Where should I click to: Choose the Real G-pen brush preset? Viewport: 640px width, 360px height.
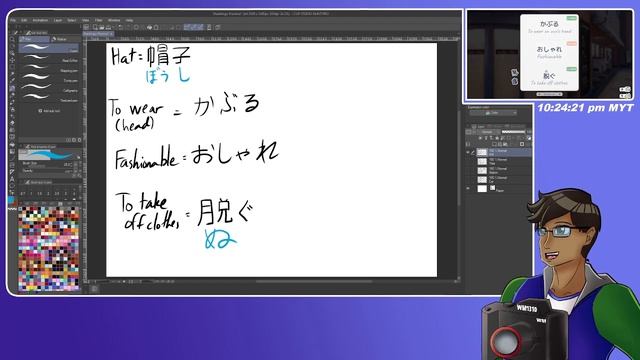(x=49, y=59)
